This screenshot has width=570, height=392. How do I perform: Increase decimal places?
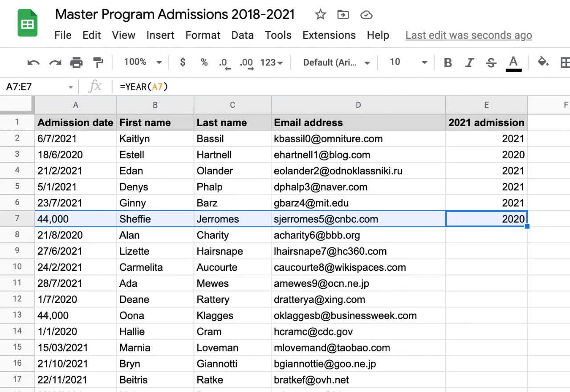[246, 63]
